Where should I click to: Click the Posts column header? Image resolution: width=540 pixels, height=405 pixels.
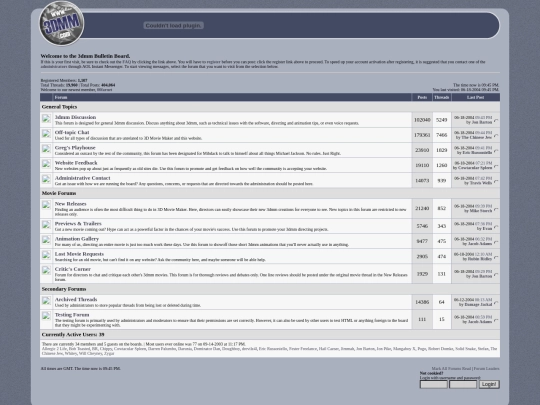pos(422,97)
